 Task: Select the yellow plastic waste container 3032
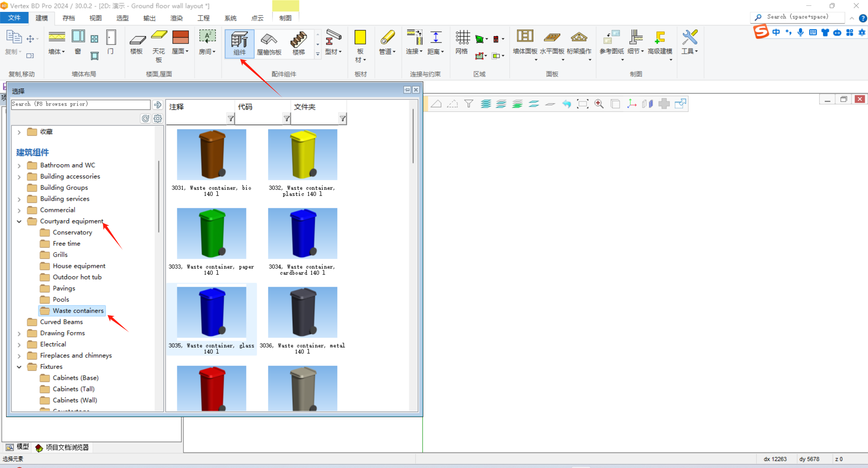click(x=303, y=155)
